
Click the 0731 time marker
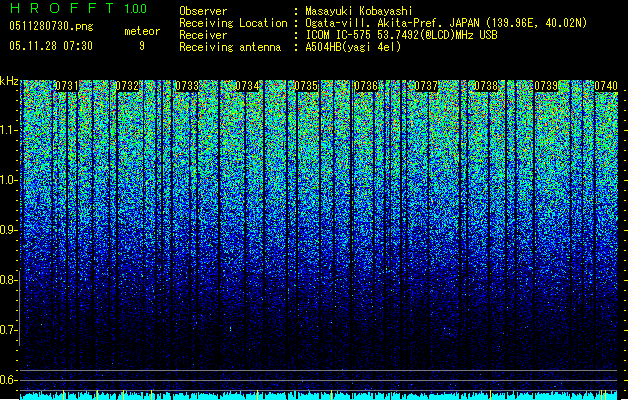(x=67, y=86)
